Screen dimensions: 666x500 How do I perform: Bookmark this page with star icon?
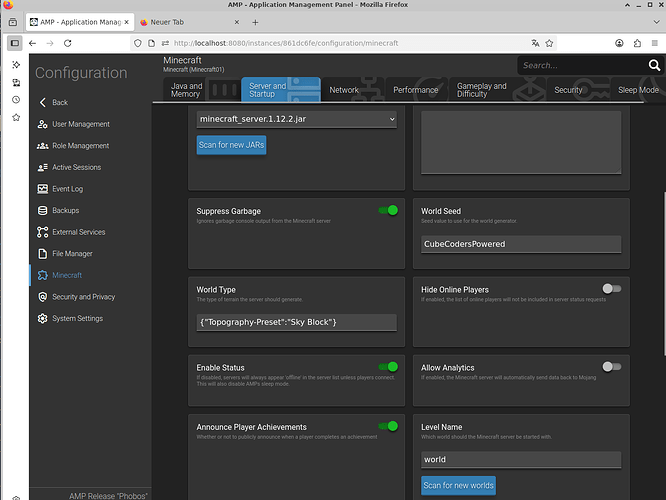(549, 43)
